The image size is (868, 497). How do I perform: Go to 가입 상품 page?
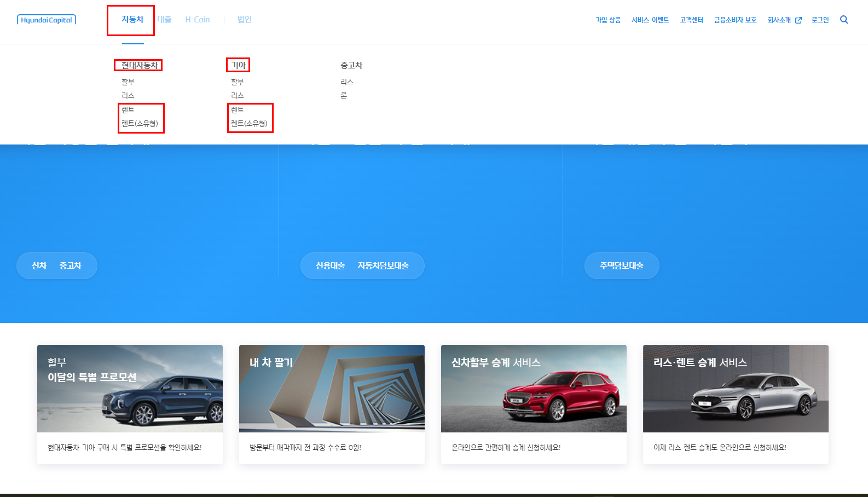pyautogui.click(x=608, y=20)
